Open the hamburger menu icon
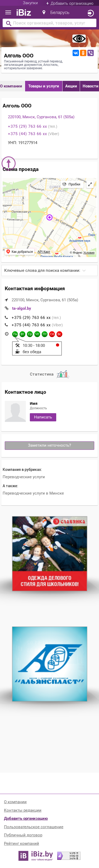The width and height of the screenshot is (99, 868). point(8,12)
